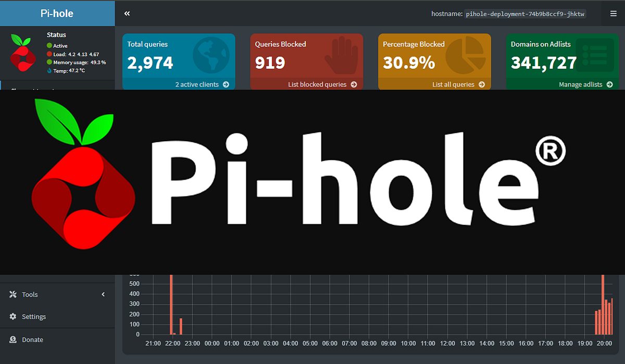Collapse the Pi-hole header double angle bracket
This screenshot has width=625, height=364.
(127, 13)
